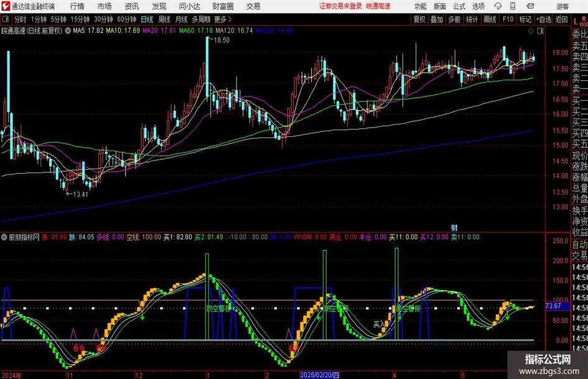Click the 13.41 low price label
Screen dimensions: 588x379
(80, 194)
